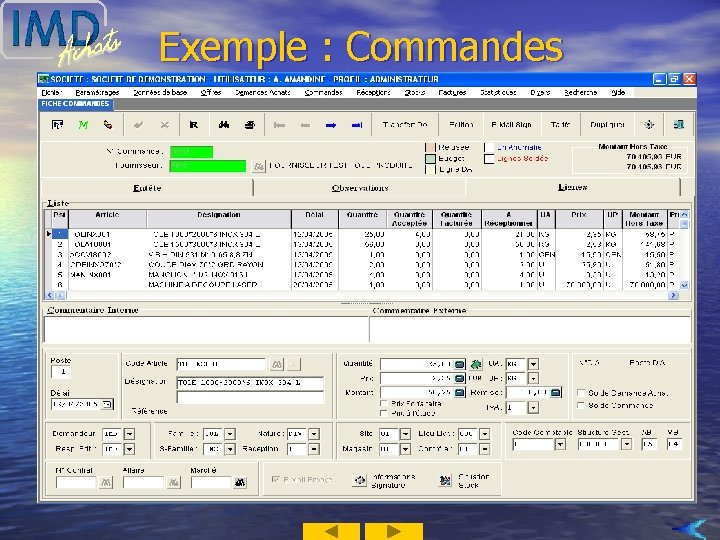
Task: Open Délai date picker icon
Action: 107,404
